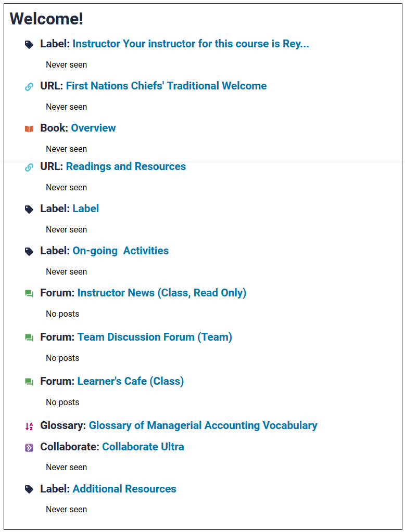This screenshot has width=405, height=532.
Task: Open Instructor News forum link
Action: pos(162,293)
